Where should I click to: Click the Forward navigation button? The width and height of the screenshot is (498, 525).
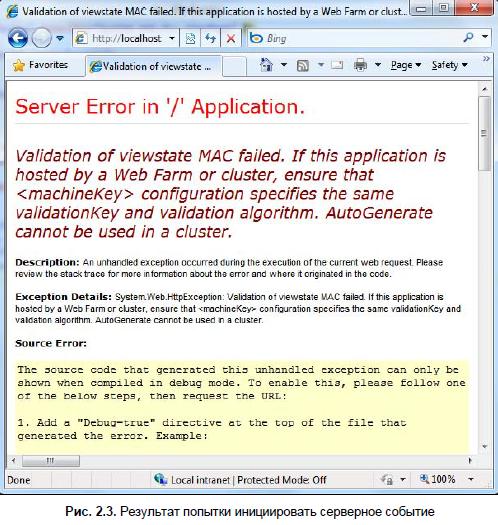pos(41,38)
